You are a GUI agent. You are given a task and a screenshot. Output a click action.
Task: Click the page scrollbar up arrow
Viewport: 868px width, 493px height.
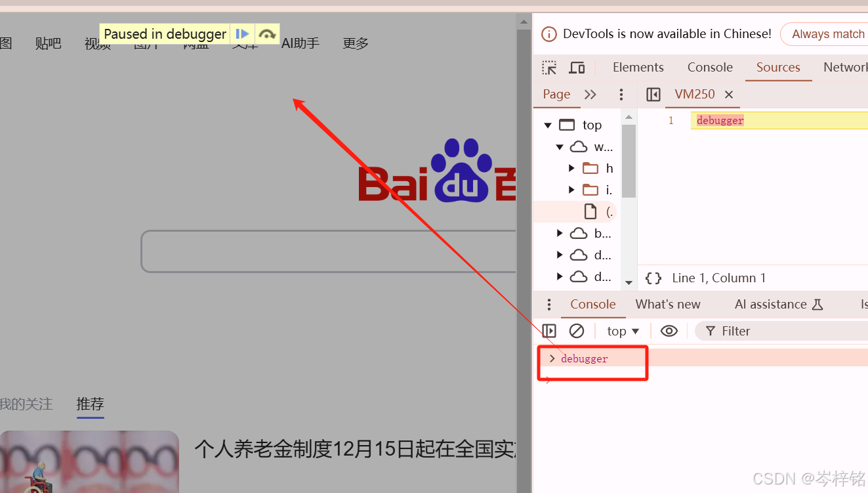click(524, 22)
